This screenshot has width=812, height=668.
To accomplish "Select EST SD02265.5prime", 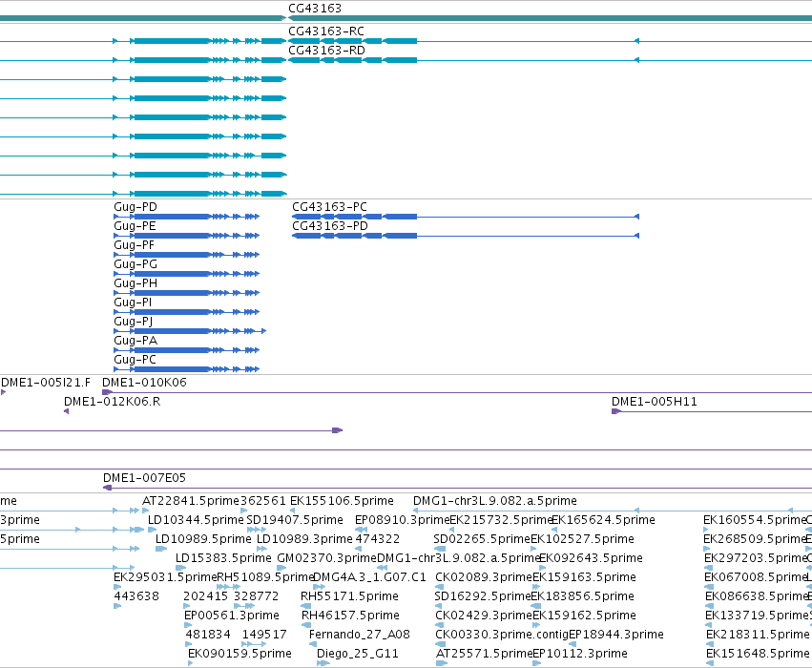I will 482,539.
